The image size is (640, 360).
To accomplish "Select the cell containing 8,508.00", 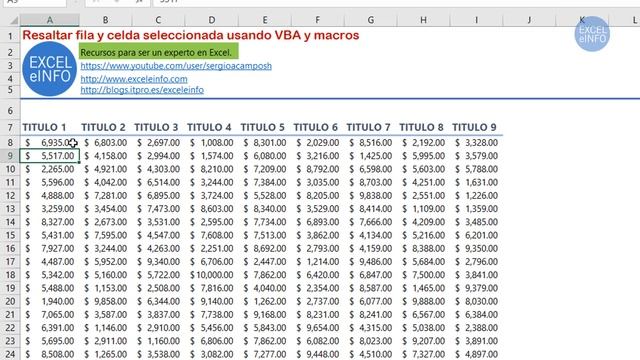I will coord(50,354).
